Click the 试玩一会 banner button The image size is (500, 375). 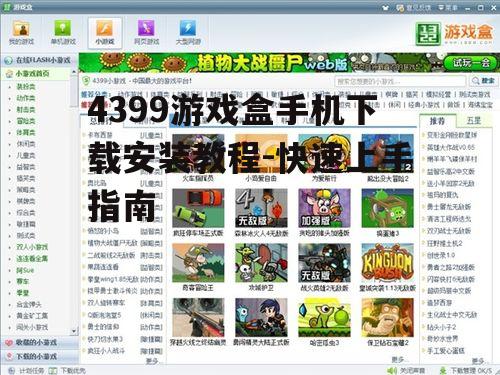point(470,62)
